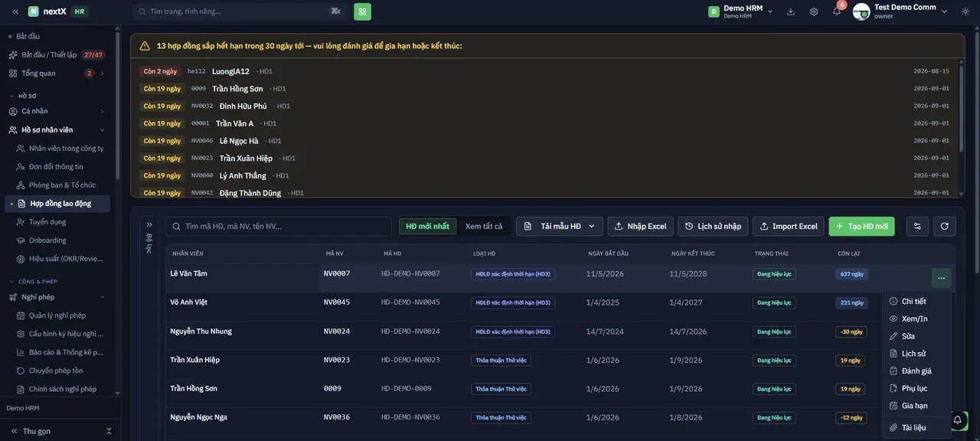Collapse the sidebar with the double-chevron icon
Screen dimensions: 980x441
[x=15, y=11]
